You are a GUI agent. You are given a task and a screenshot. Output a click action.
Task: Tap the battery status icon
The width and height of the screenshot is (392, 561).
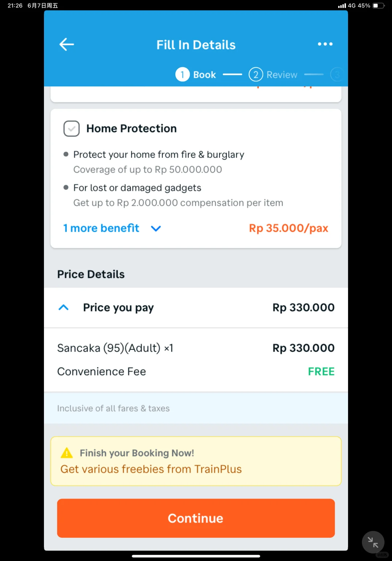[x=379, y=5]
